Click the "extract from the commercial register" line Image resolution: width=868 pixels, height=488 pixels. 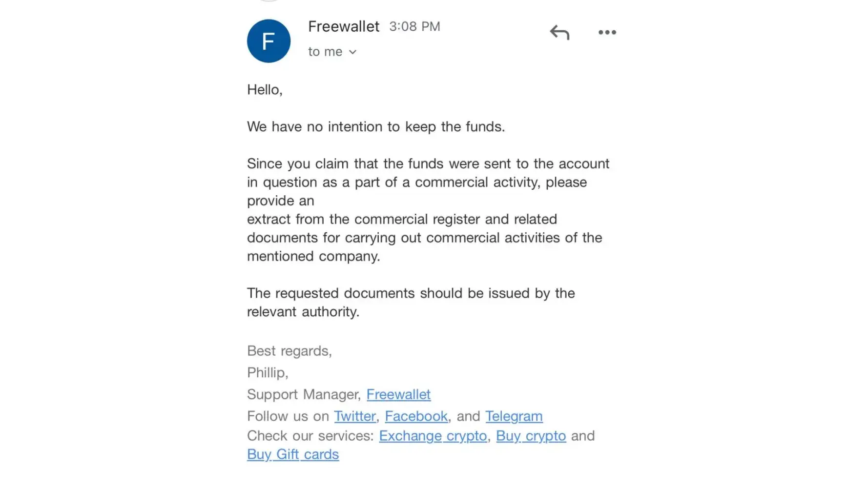pyautogui.click(x=402, y=219)
